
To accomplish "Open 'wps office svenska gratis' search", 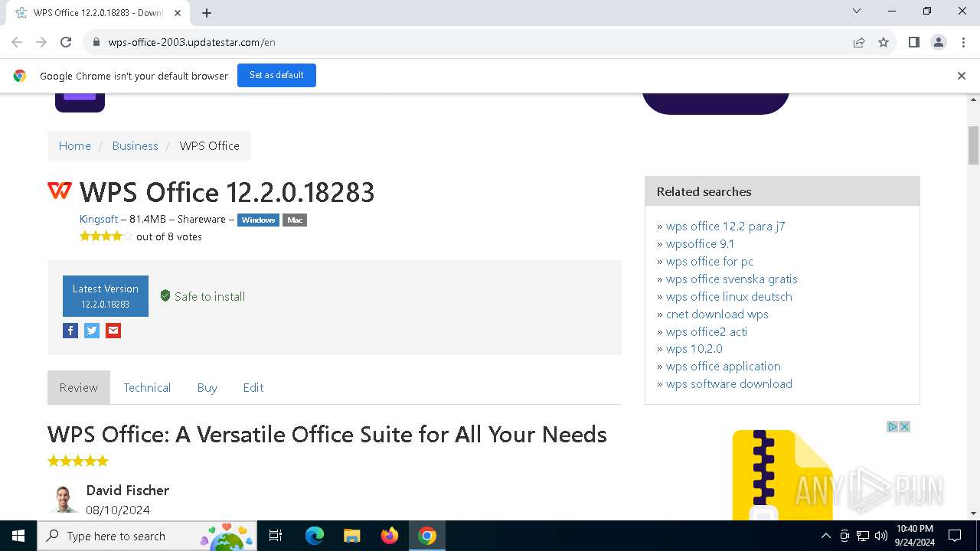I will [732, 279].
